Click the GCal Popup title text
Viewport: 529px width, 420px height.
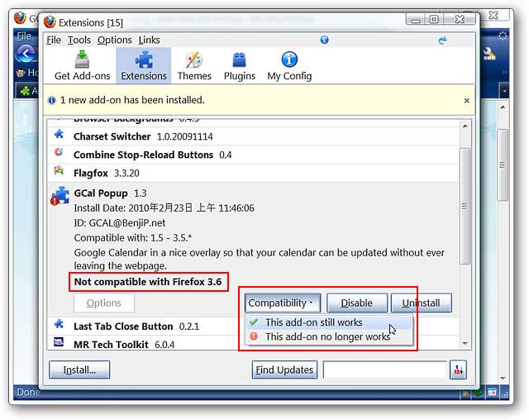point(101,193)
